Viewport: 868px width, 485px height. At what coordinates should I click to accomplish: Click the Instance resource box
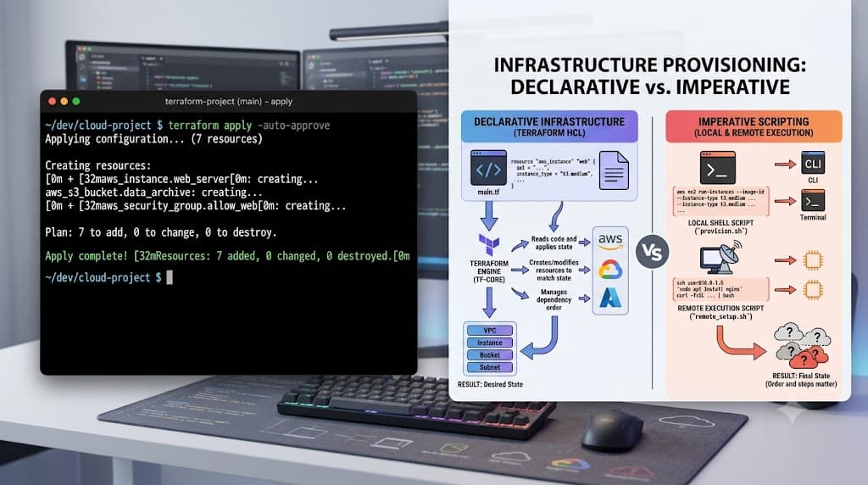pyautogui.click(x=490, y=343)
